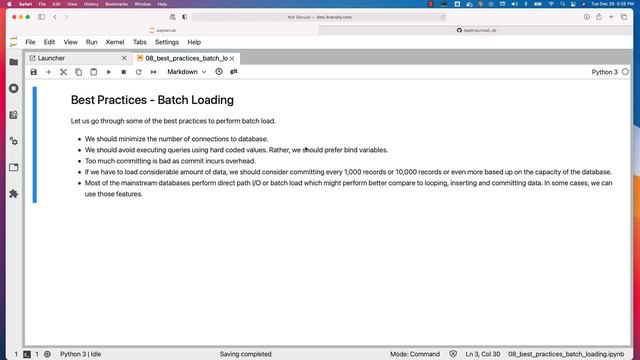This screenshot has height=360, width=640.
Task: Click the git toolbar button
Action: pyautogui.click(x=234, y=72)
